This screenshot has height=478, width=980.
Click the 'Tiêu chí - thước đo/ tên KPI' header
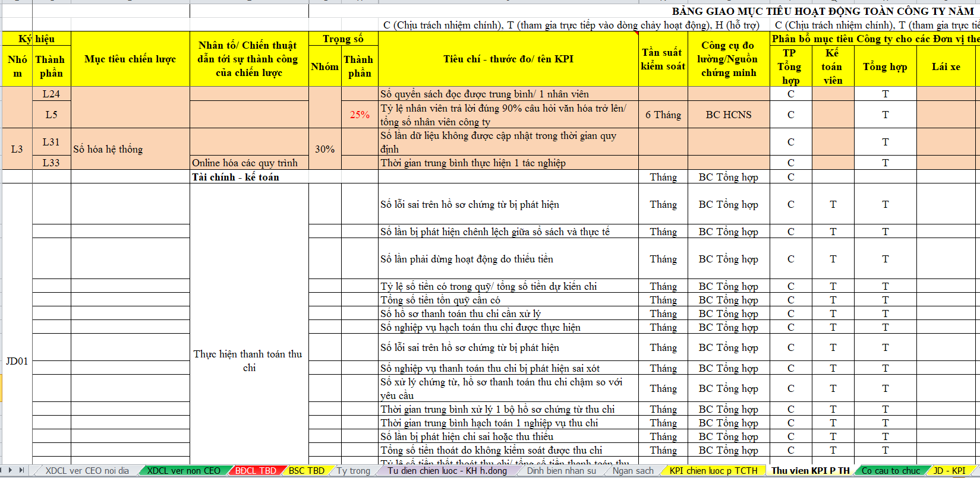click(508, 59)
